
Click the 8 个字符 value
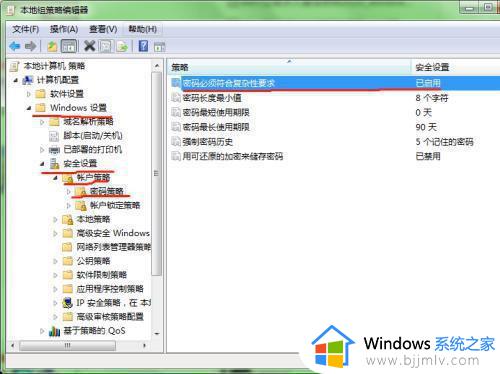(x=432, y=98)
